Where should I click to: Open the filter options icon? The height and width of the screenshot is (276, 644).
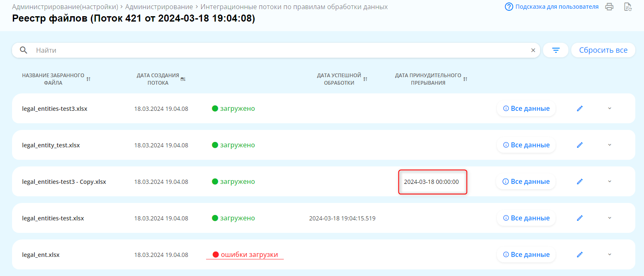pyautogui.click(x=556, y=50)
